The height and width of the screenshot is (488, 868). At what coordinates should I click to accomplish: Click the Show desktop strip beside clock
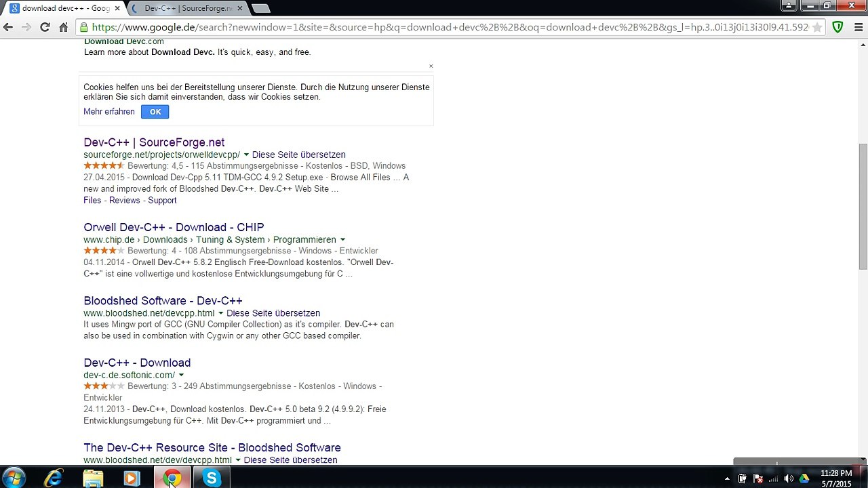(863, 478)
